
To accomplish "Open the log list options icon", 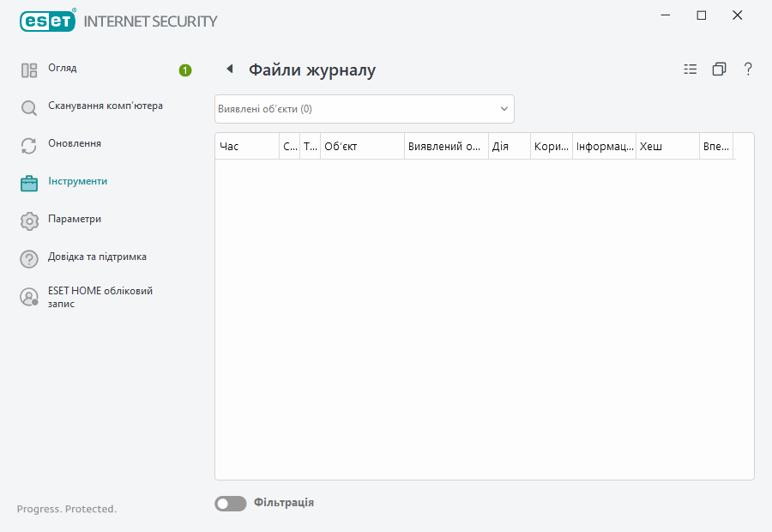I will coord(690,69).
